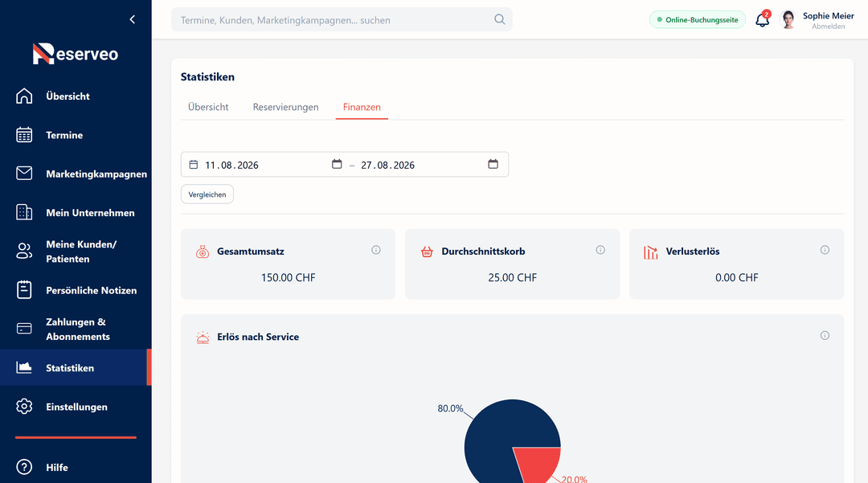Open notifications bell
This screenshot has height=483, width=868.
tap(762, 20)
